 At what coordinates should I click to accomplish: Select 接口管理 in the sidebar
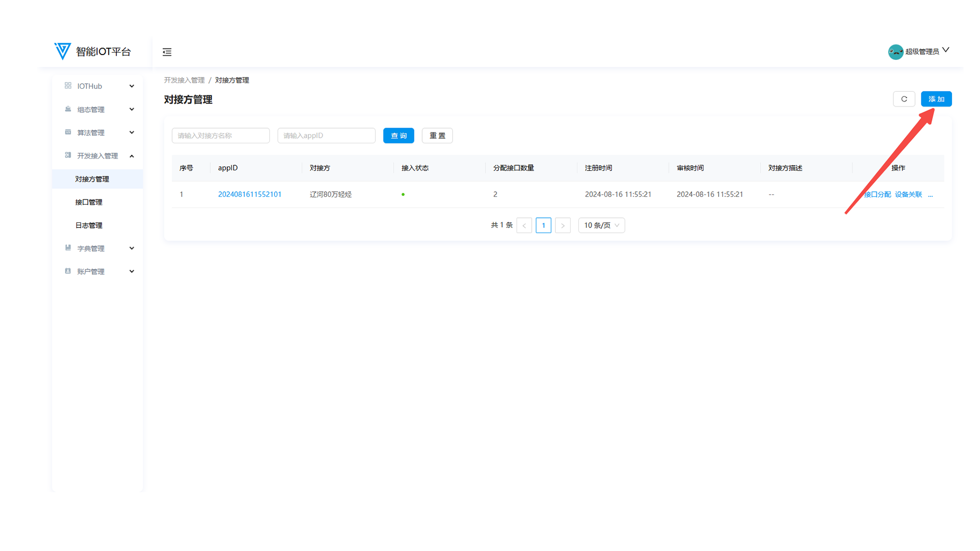tap(89, 202)
